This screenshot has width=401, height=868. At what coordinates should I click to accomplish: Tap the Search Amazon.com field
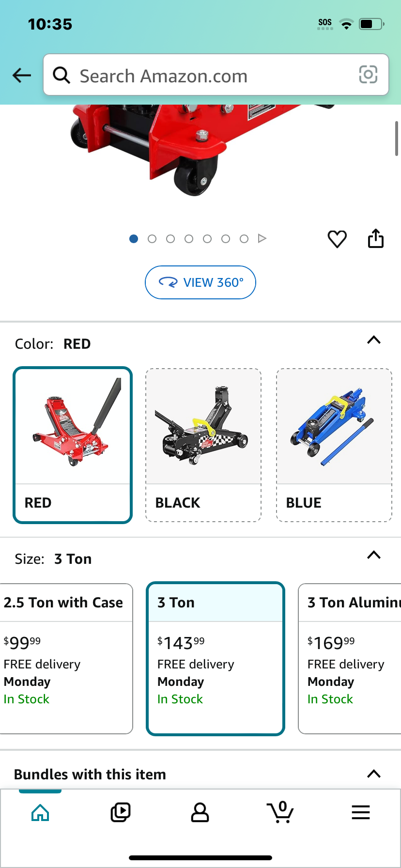coord(216,75)
